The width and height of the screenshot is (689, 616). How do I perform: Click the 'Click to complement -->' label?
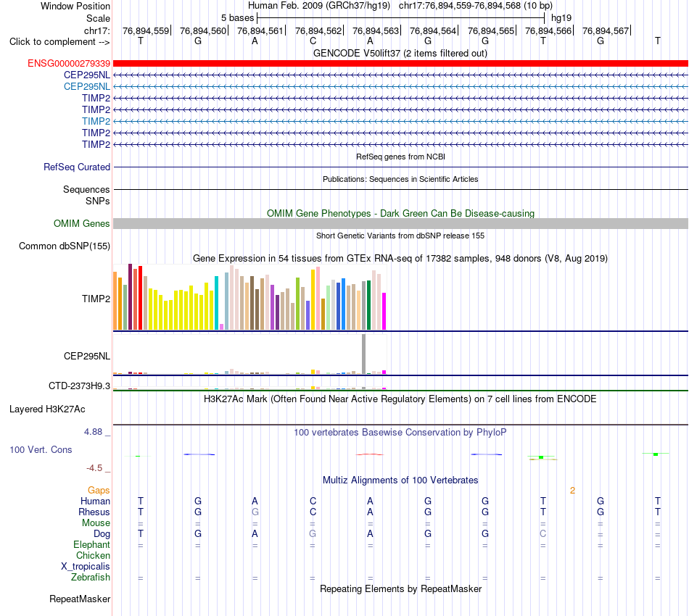pyautogui.click(x=59, y=42)
